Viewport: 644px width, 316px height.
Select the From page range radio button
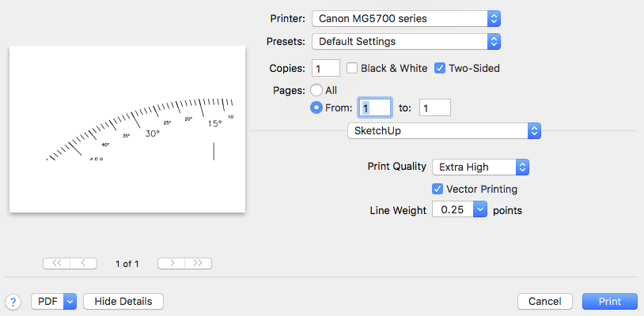click(316, 107)
